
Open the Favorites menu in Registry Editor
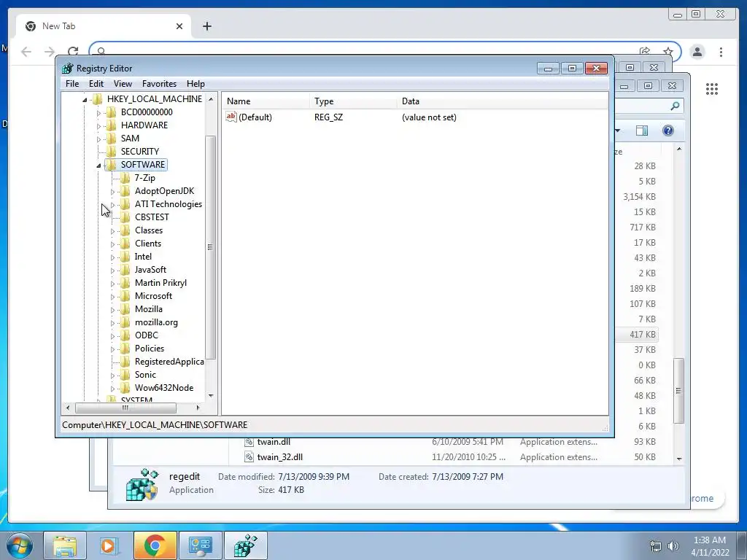159,84
